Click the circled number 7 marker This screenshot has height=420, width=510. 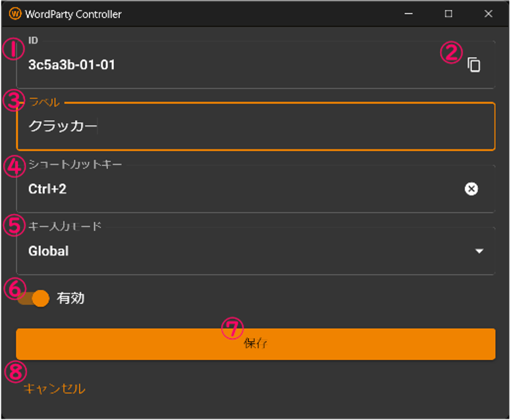[232, 328]
